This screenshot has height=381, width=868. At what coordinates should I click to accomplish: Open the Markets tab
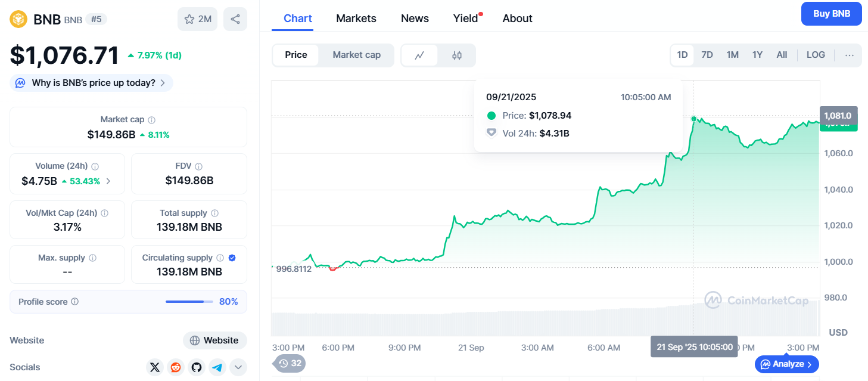(x=356, y=18)
